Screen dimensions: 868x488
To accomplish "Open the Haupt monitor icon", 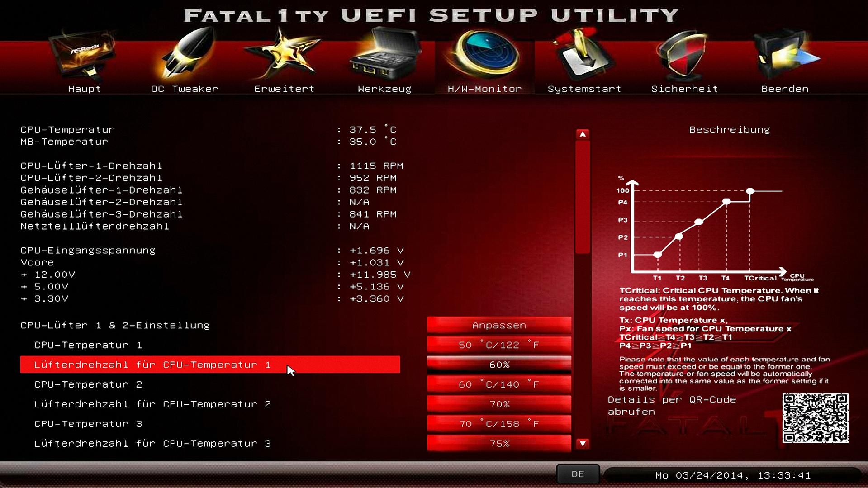I will pos(84,55).
